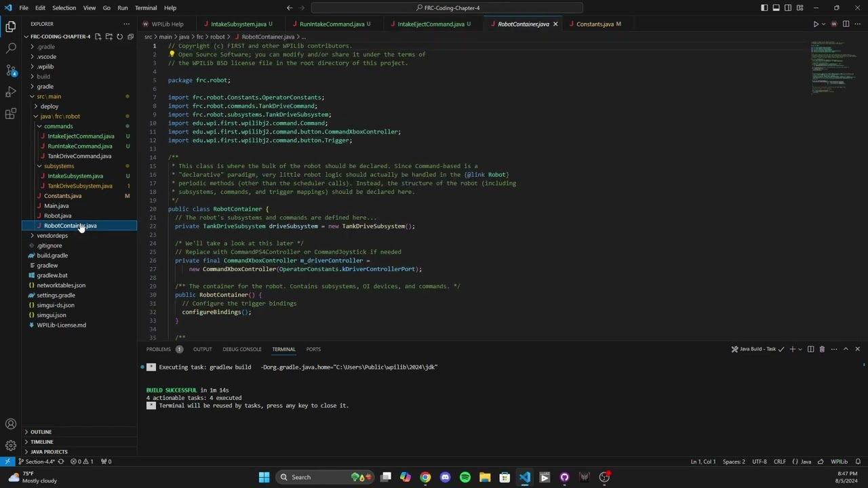Split the terminal panel
This screenshot has width=868, height=488.
[x=810, y=349]
